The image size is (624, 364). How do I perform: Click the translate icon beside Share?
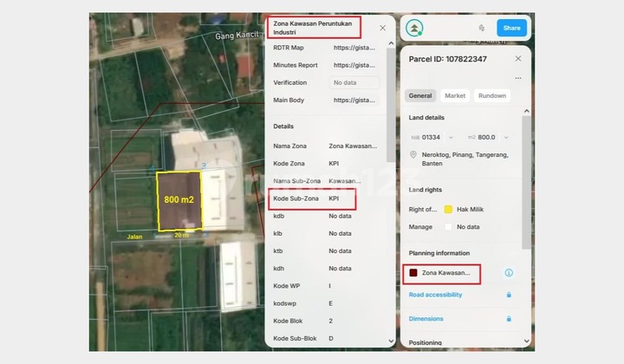click(482, 28)
